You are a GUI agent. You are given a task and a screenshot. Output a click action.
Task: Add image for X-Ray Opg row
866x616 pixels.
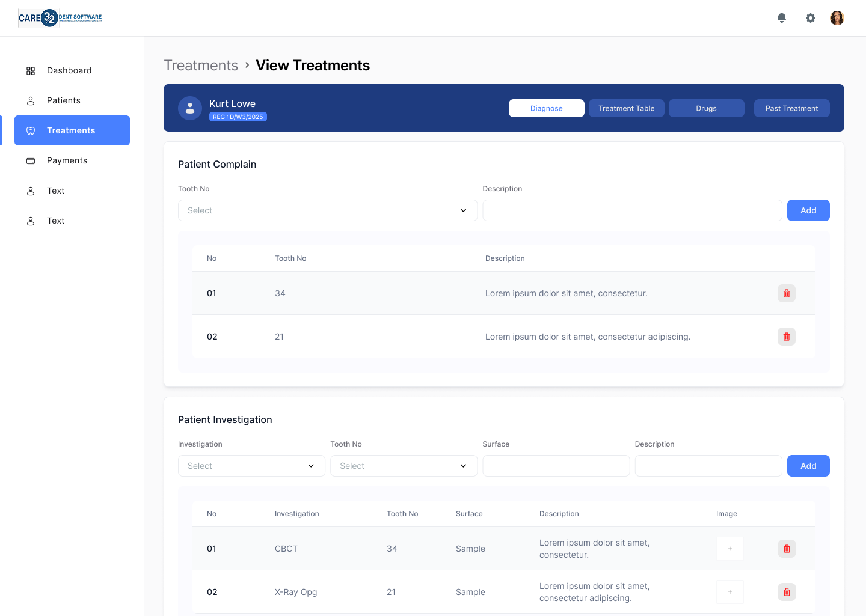click(730, 592)
